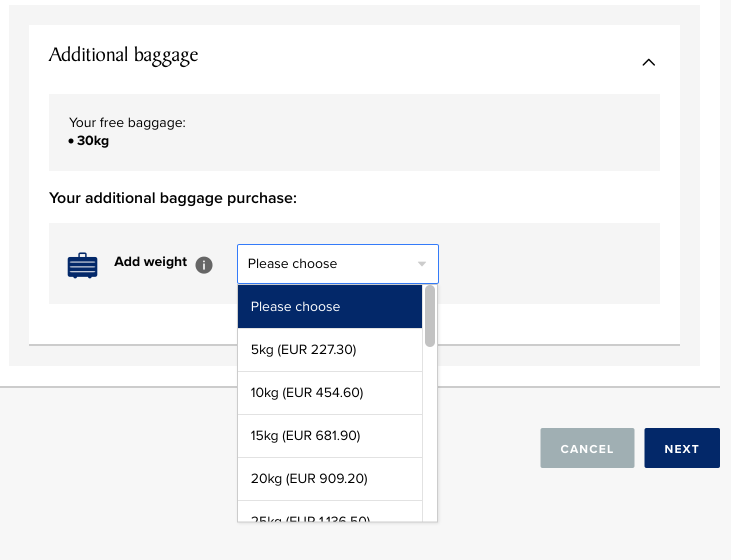Click the info icon beside Add weight
This screenshot has height=560, width=731.
[204, 264]
